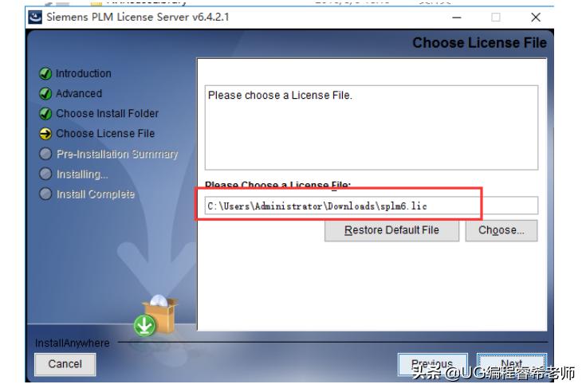Click the Advanced step green checkmark icon
Viewport: 586px width, 392px height.
[x=45, y=93]
